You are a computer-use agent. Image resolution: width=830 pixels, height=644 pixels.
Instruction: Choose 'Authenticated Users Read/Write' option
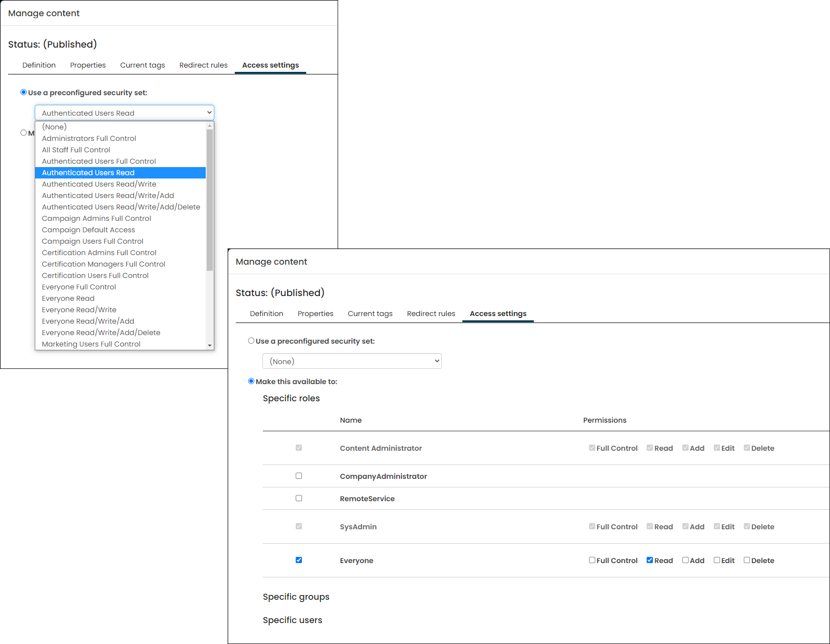(x=120, y=184)
